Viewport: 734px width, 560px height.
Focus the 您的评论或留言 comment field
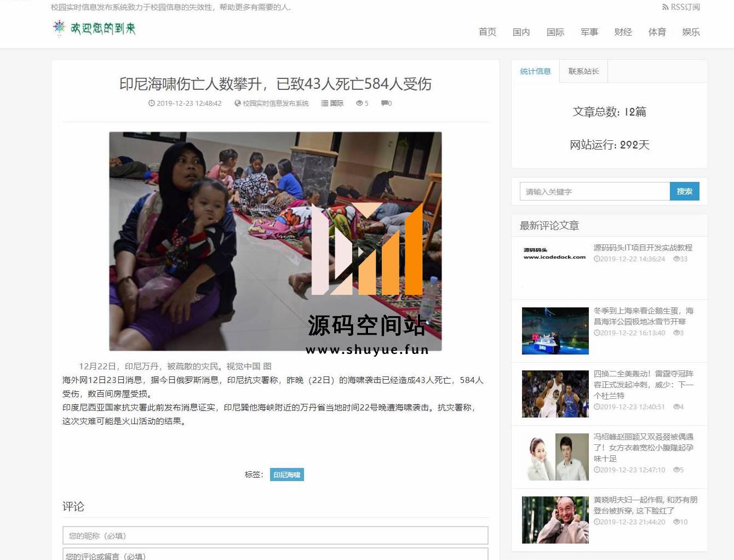coord(276,554)
